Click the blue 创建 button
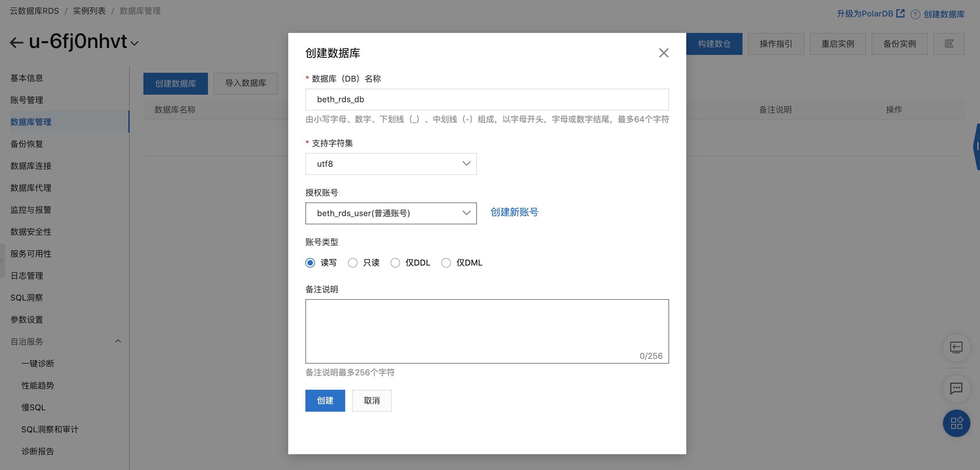This screenshot has width=980, height=470. click(325, 400)
